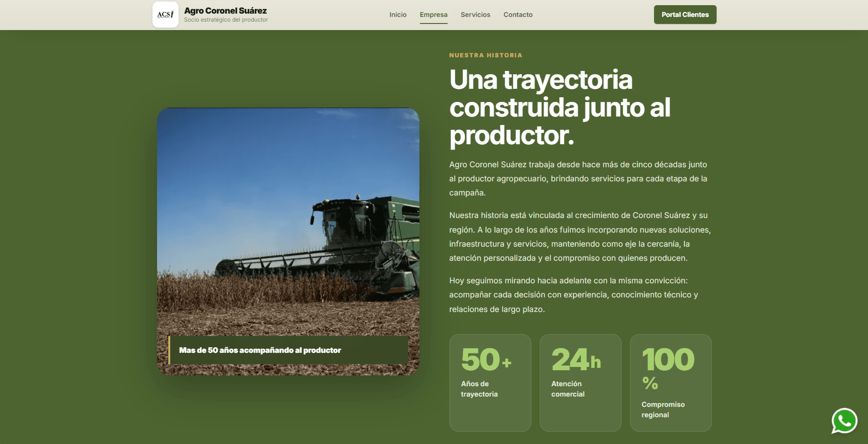Image resolution: width=868 pixels, height=444 pixels.
Task: Navigate to the Contacto menu item
Action: pos(518,15)
